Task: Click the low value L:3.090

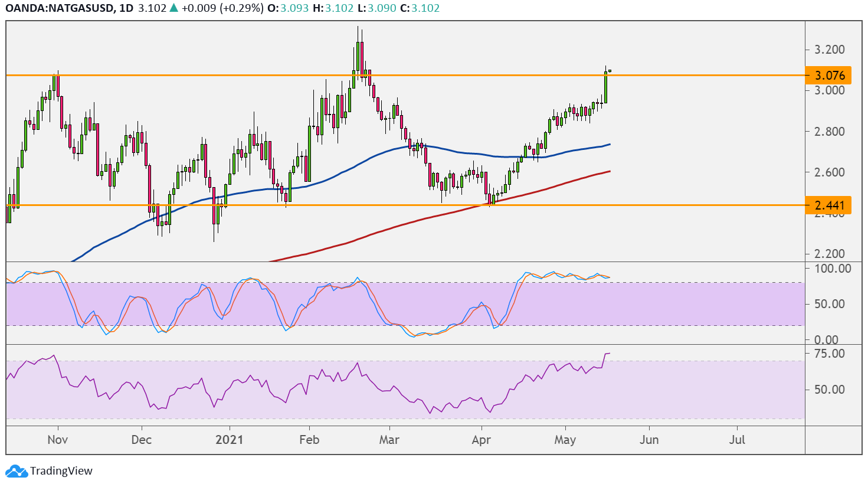Action: tap(378, 8)
